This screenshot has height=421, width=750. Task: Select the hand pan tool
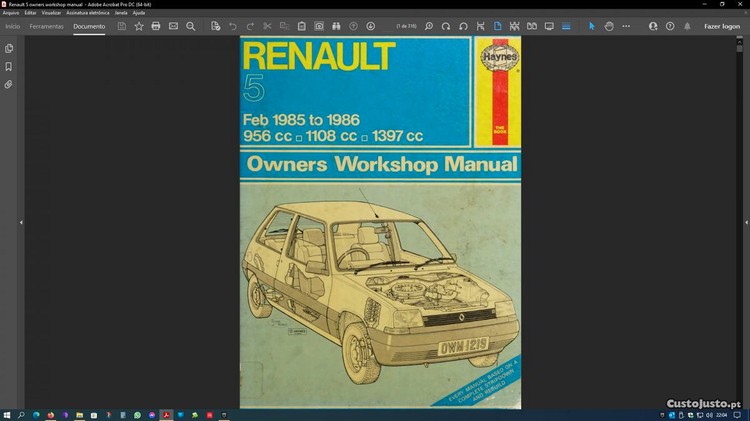pos(609,26)
